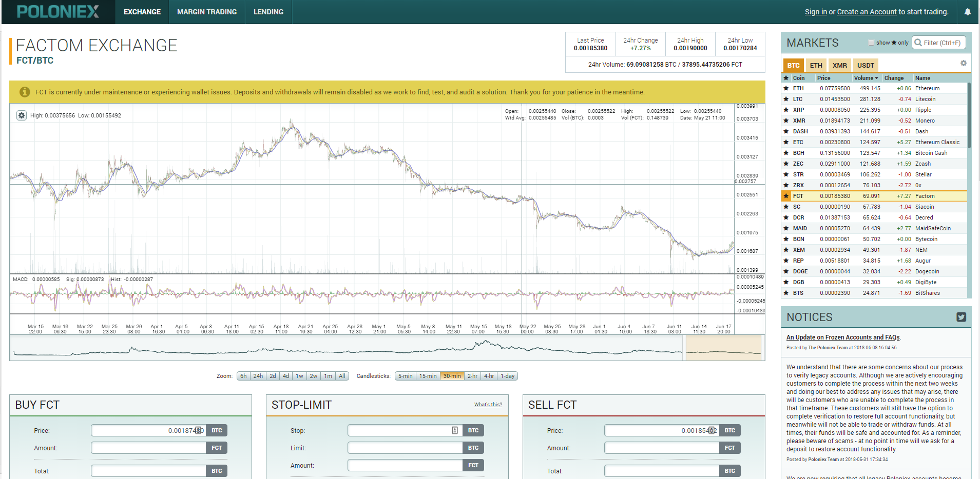Focus Buy FCT Amount field
Image resolution: width=980 pixels, height=479 pixels.
click(x=149, y=448)
